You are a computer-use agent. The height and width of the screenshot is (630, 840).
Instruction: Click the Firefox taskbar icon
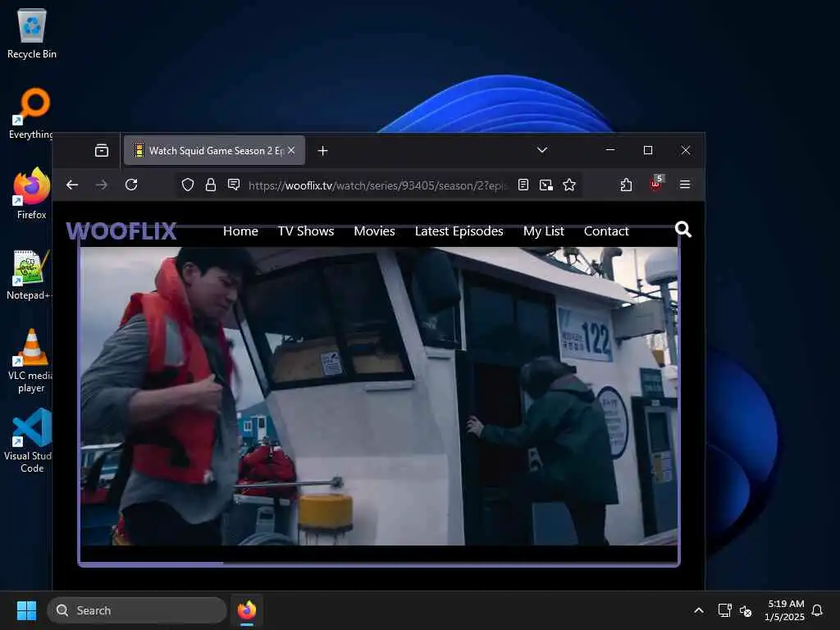pos(246,610)
